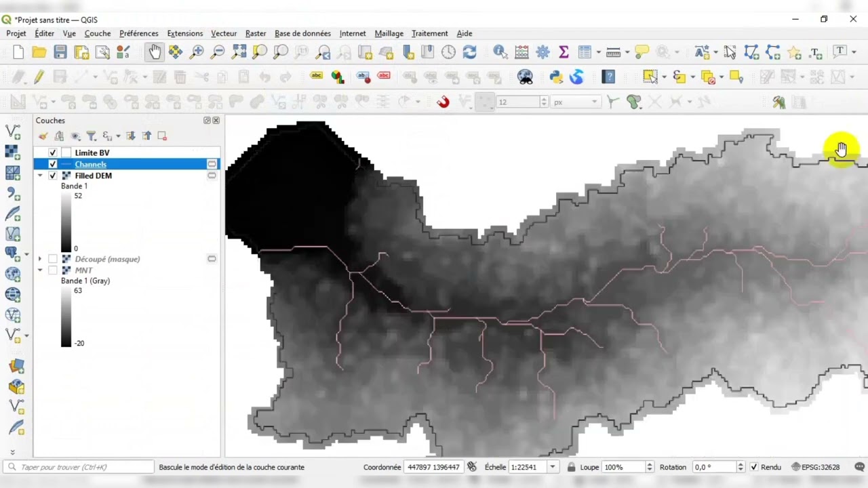Refresh the map canvas
868x488 pixels.
pyautogui.click(x=469, y=52)
